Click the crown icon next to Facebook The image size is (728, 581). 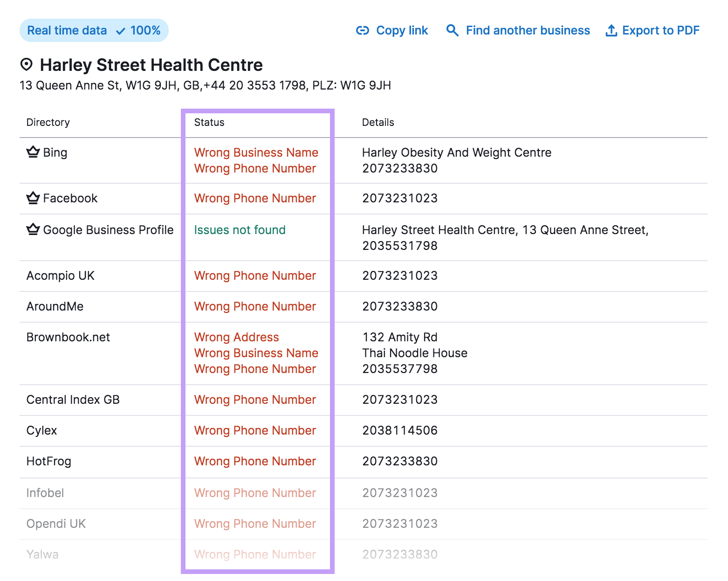point(33,198)
